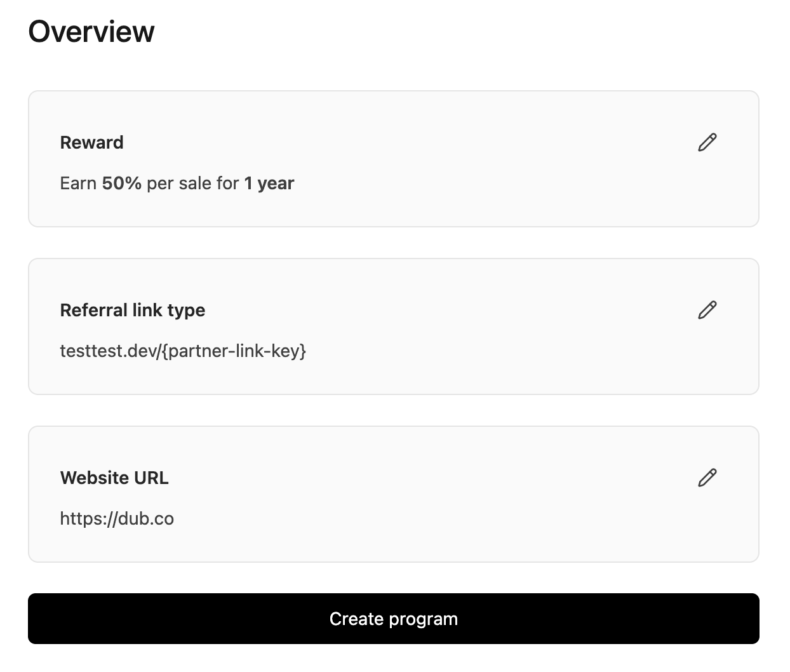The image size is (790, 672).
Task: Open the https://dub.co website link
Action: (x=117, y=518)
